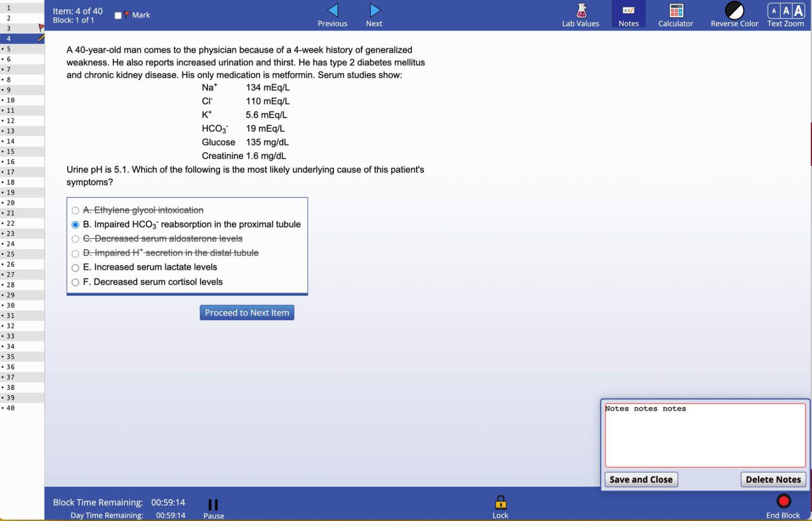This screenshot has width=812, height=521.
Task: Click the Lock padlock icon
Action: [x=500, y=501]
